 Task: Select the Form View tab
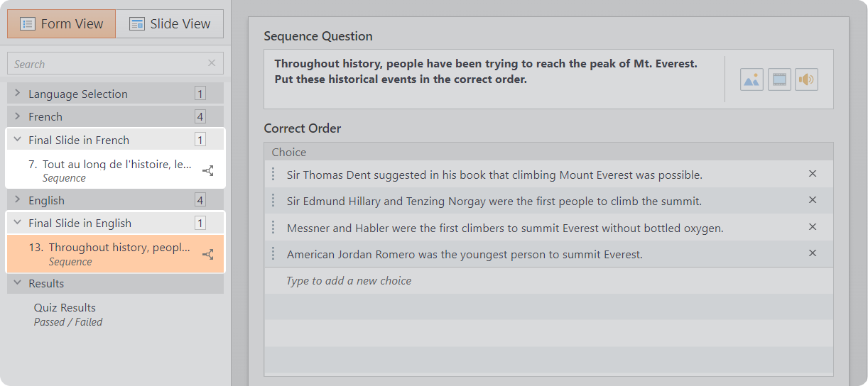point(62,24)
